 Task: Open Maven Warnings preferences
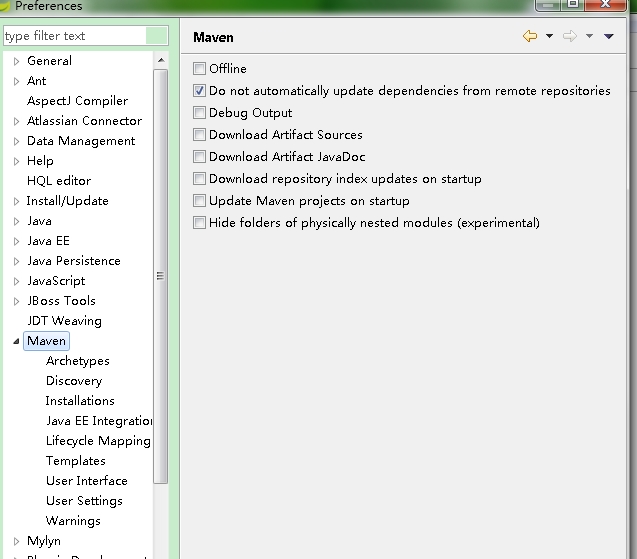click(73, 520)
